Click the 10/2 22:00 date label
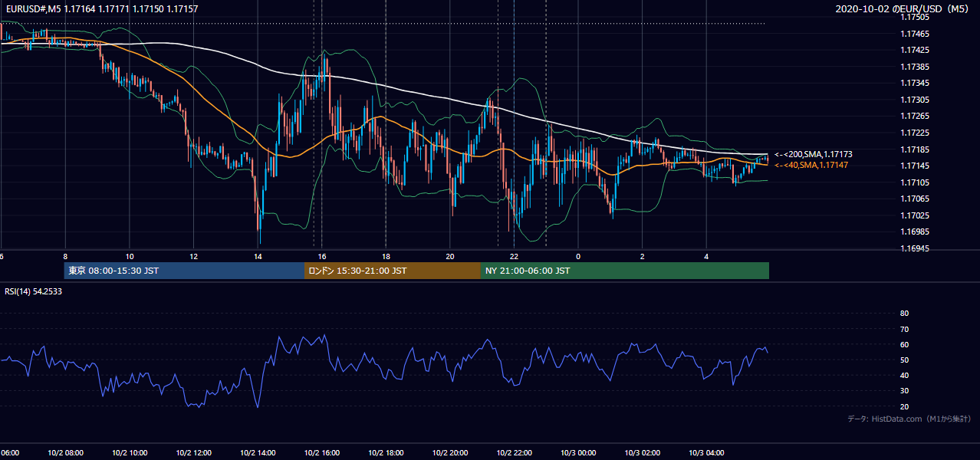Image resolution: width=980 pixels, height=460 pixels. tap(514, 452)
